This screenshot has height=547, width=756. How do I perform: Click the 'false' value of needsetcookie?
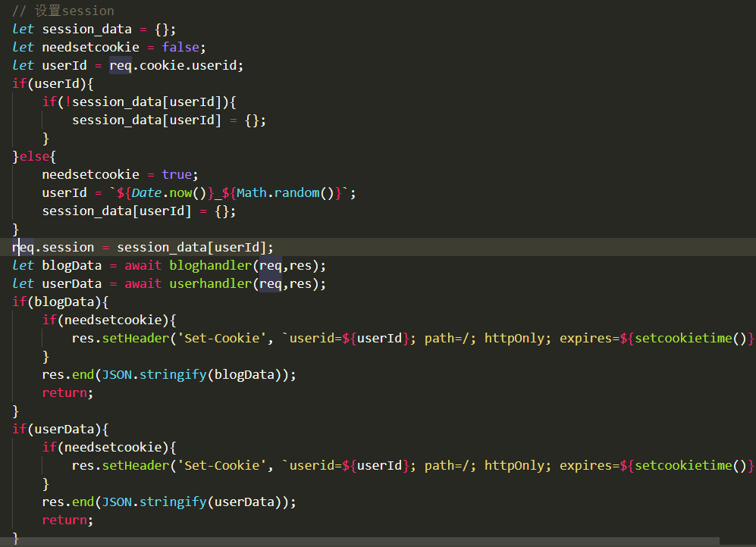pyautogui.click(x=180, y=47)
